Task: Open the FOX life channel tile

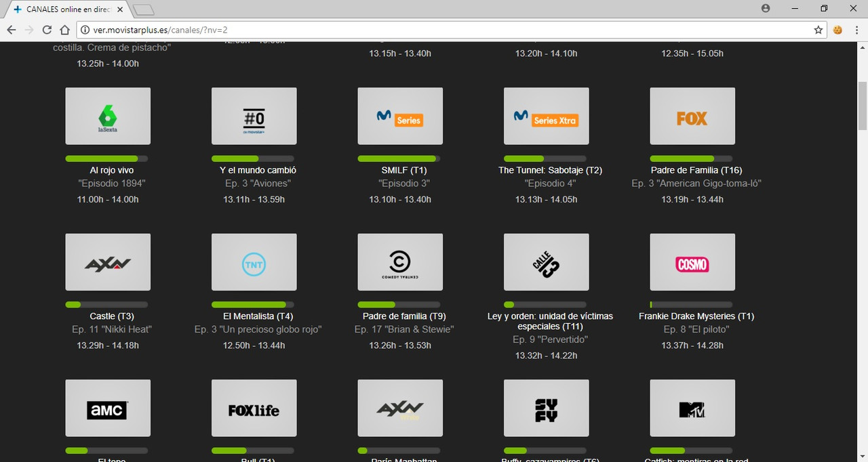Action: point(254,408)
